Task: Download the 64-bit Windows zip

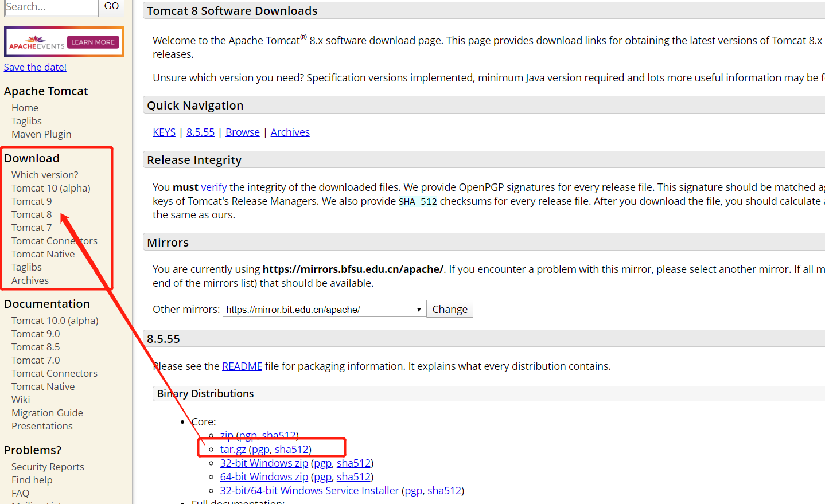Action: click(264, 477)
